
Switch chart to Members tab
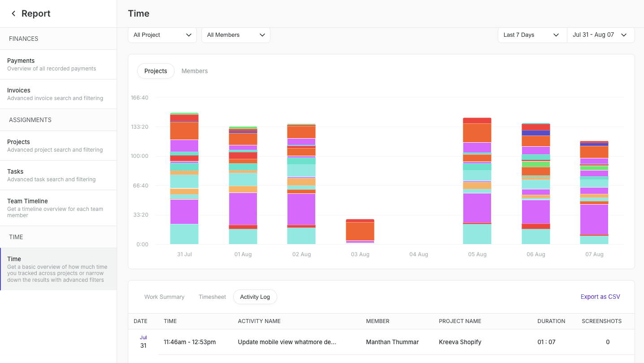coord(195,71)
